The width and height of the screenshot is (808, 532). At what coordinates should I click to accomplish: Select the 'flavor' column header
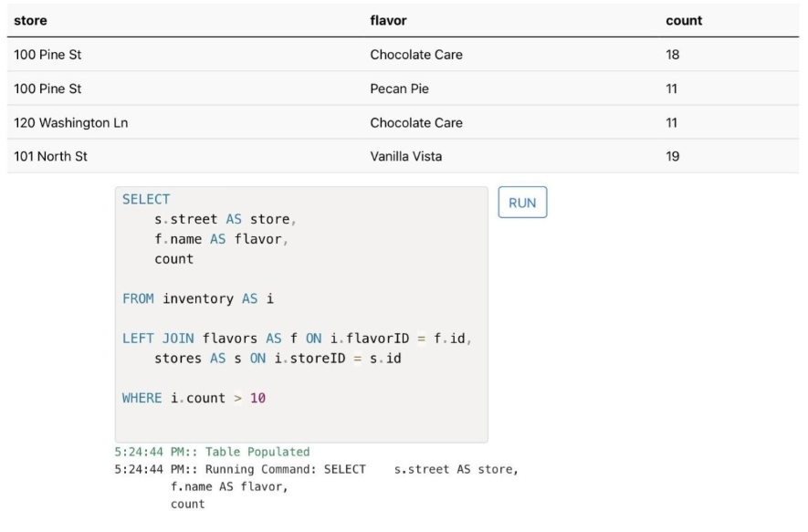tap(388, 21)
